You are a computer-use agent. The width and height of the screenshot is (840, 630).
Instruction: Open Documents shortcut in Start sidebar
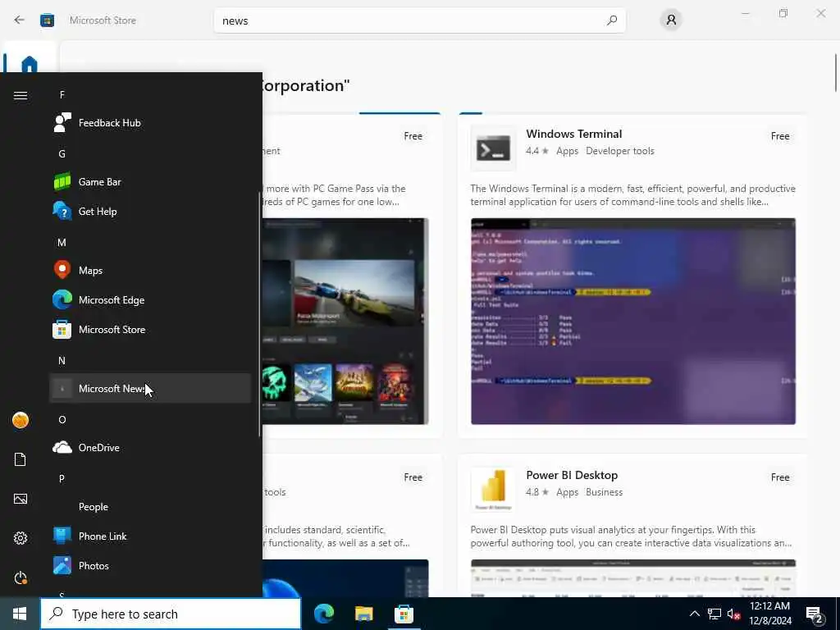click(21, 459)
